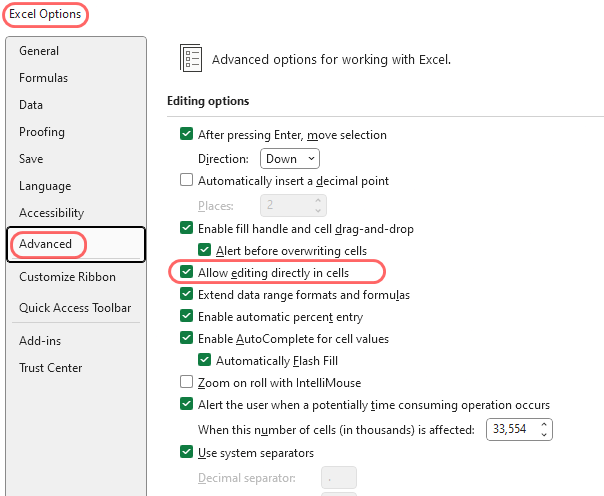Image resolution: width=604 pixels, height=496 pixels.
Task: Increase the cells affected value with up arrow
Action: click(544, 424)
